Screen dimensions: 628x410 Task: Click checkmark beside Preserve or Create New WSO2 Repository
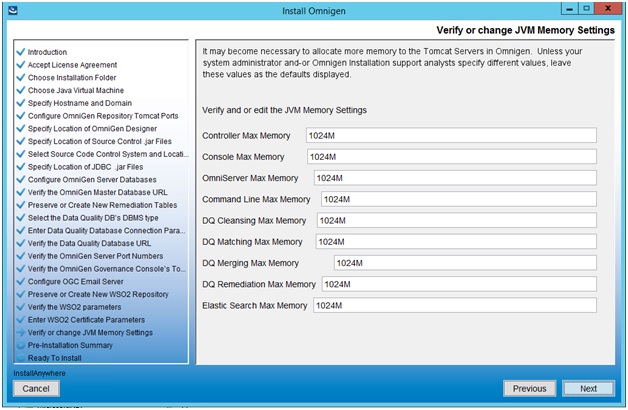20,294
